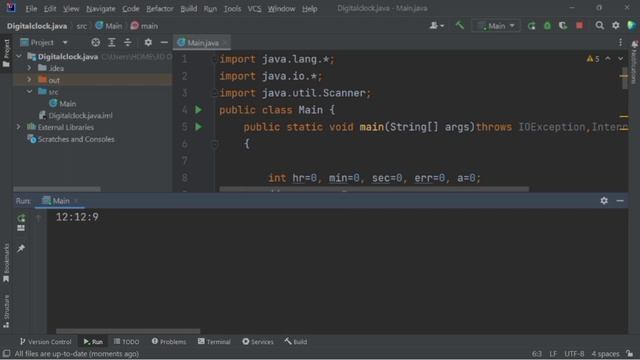Open the Build tool window
The height and width of the screenshot is (360, 640).
tap(296, 342)
